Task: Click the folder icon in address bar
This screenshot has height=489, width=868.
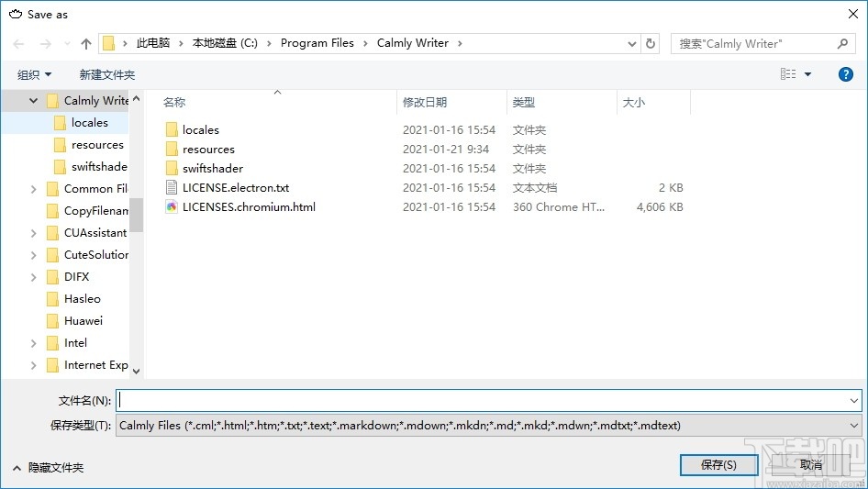Action: [109, 43]
